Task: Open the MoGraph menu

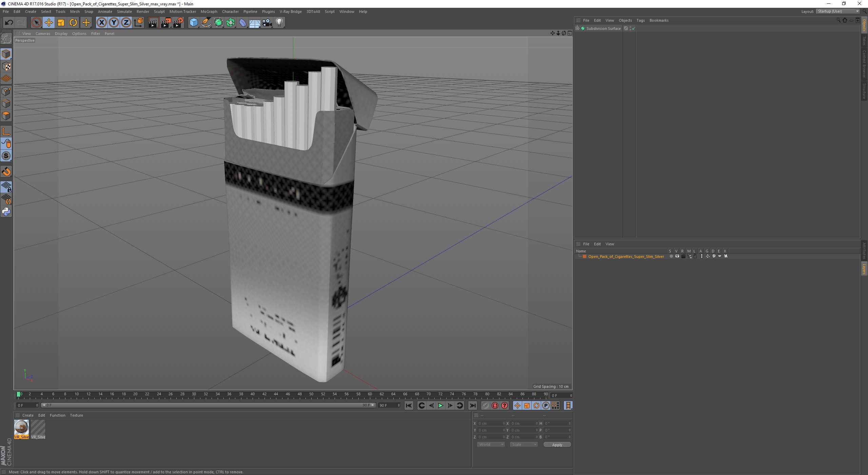Action: pyautogui.click(x=209, y=12)
